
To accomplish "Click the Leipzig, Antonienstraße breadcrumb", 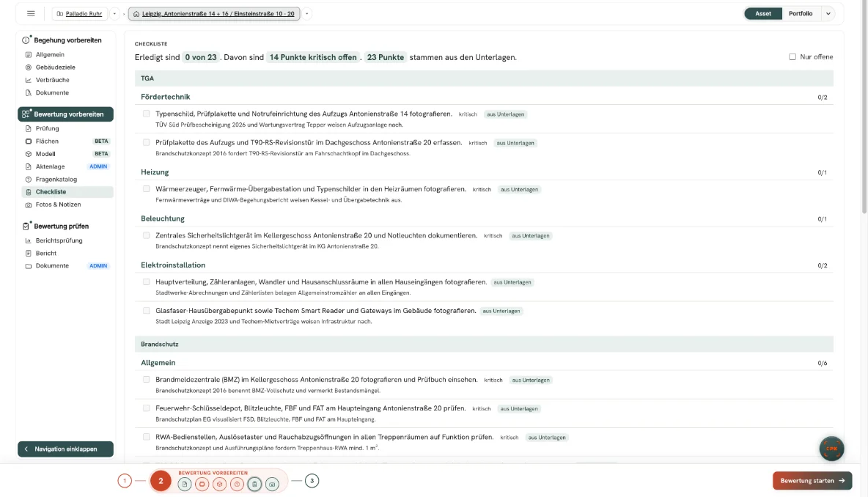I will point(214,14).
